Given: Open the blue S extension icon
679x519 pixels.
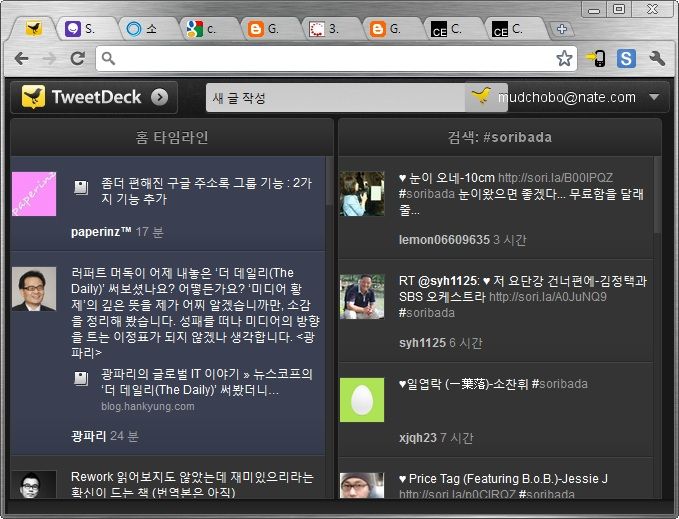Looking at the screenshot, I should [627, 58].
